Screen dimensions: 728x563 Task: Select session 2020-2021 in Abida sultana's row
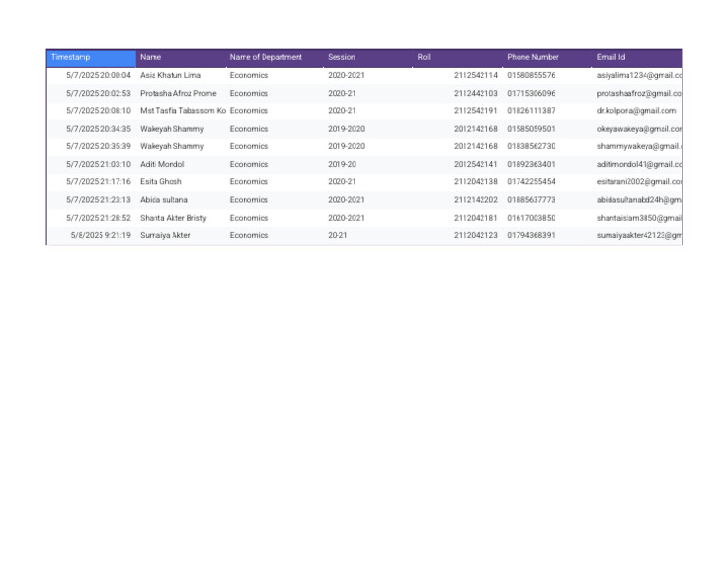click(346, 200)
